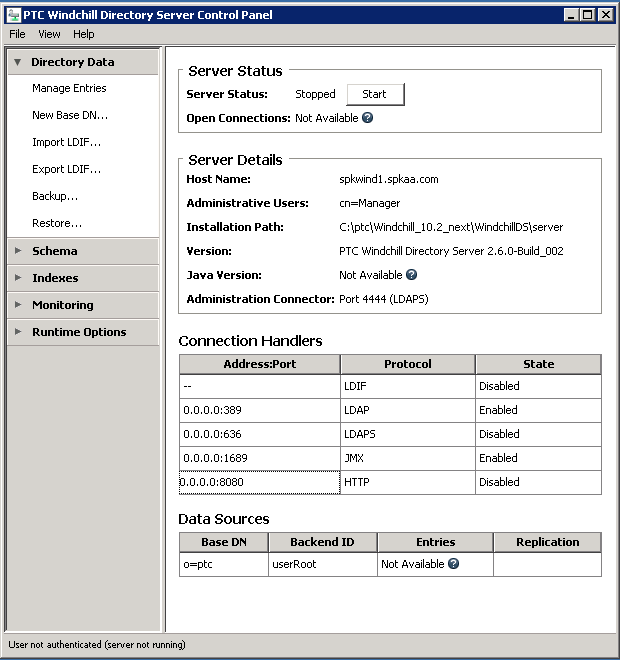Viewport: 620px width, 660px height.
Task: Click the help icon in the Entries cell
Action: click(453, 564)
